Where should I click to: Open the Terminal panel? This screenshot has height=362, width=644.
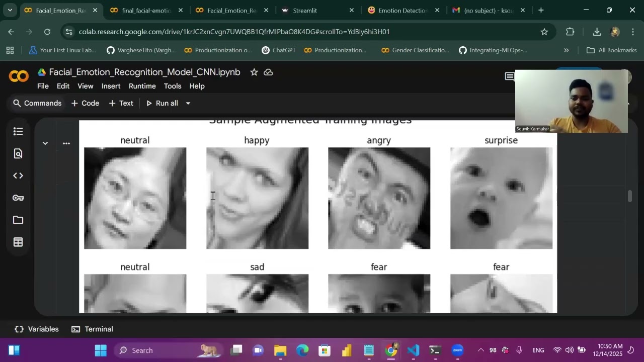(92, 329)
